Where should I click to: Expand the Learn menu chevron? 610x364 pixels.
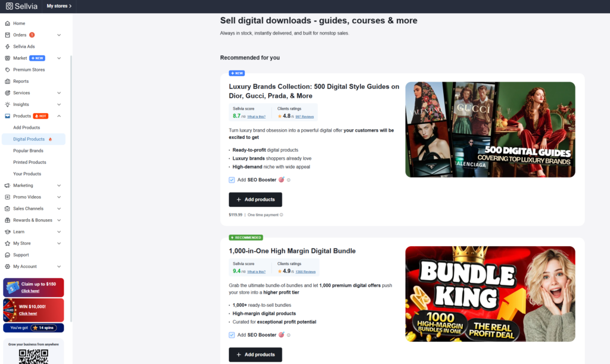59,232
